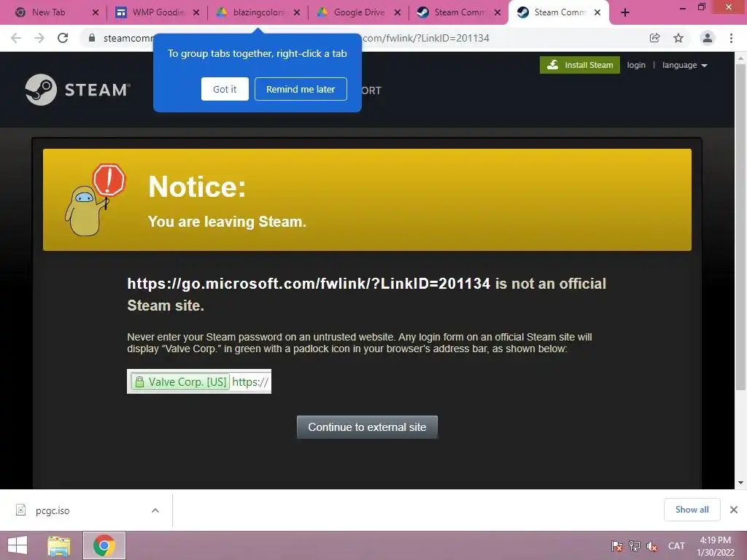This screenshot has height=560, width=747.
Task: Open the downloaded pcgc.iso file
Action: coord(53,510)
